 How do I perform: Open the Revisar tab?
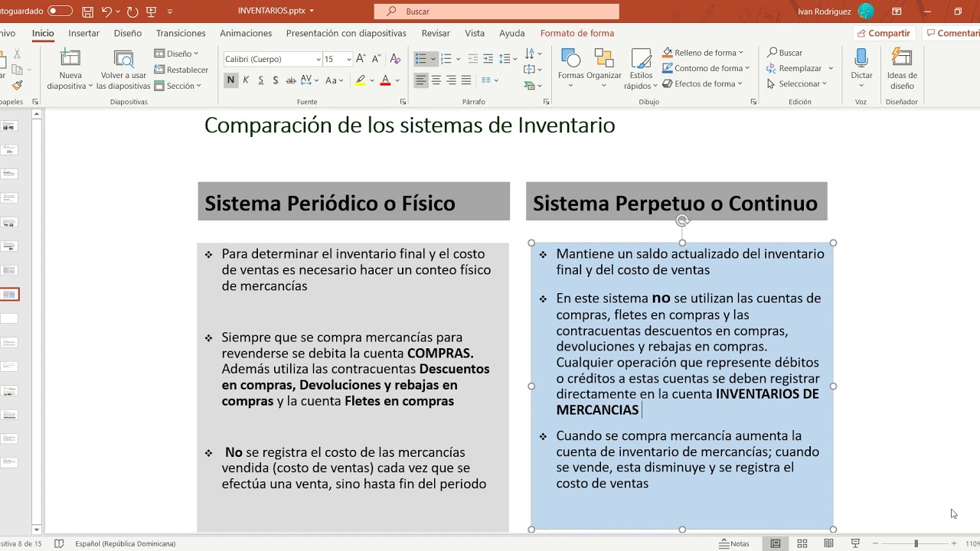[436, 34]
